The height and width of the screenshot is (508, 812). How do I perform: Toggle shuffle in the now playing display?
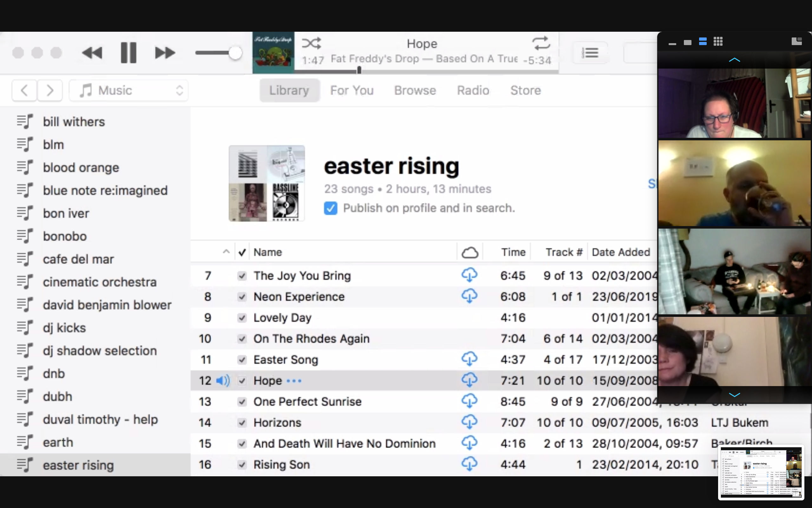tap(311, 43)
